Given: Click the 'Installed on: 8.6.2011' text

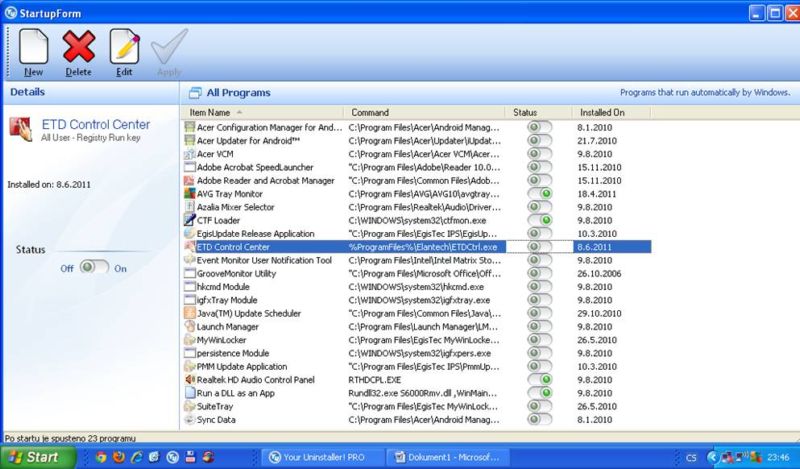Looking at the screenshot, I should (x=49, y=185).
